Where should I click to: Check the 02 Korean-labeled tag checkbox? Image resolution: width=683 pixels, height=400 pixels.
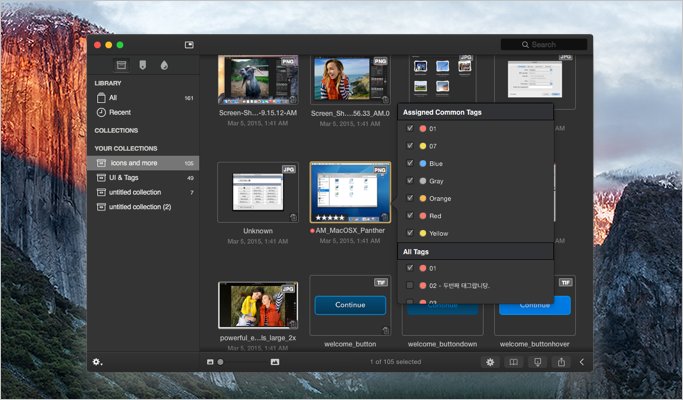click(409, 285)
